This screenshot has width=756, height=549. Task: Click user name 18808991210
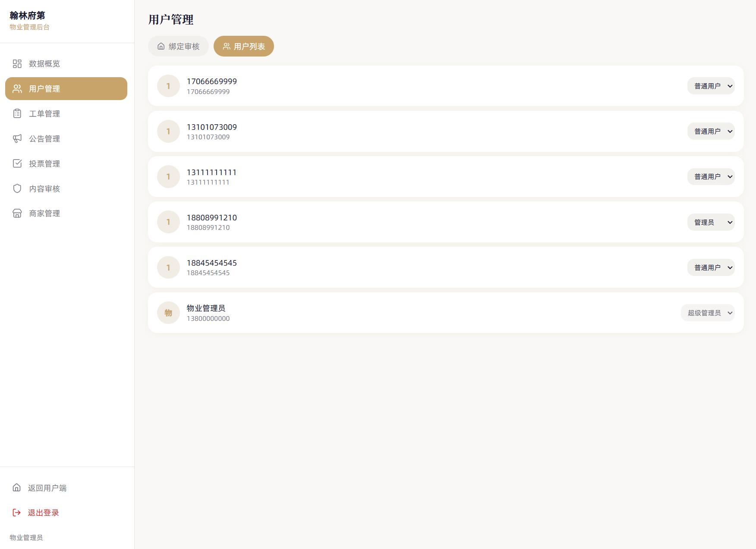tap(211, 218)
